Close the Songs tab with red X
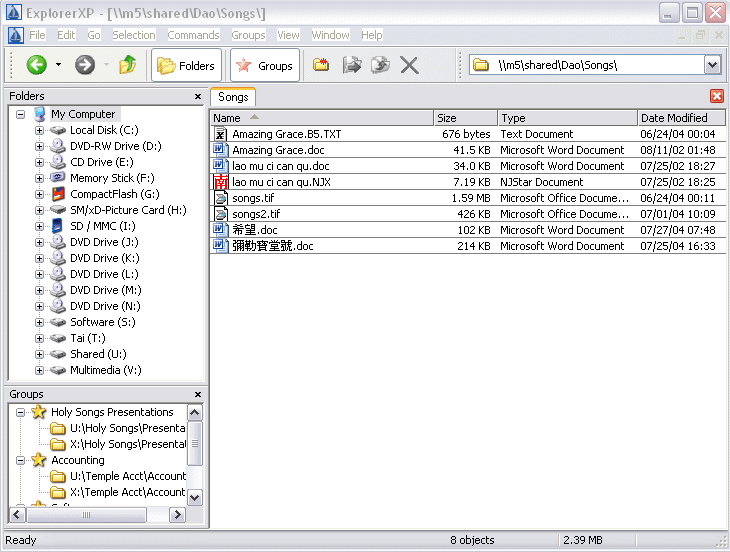 (x=716, y=96)
